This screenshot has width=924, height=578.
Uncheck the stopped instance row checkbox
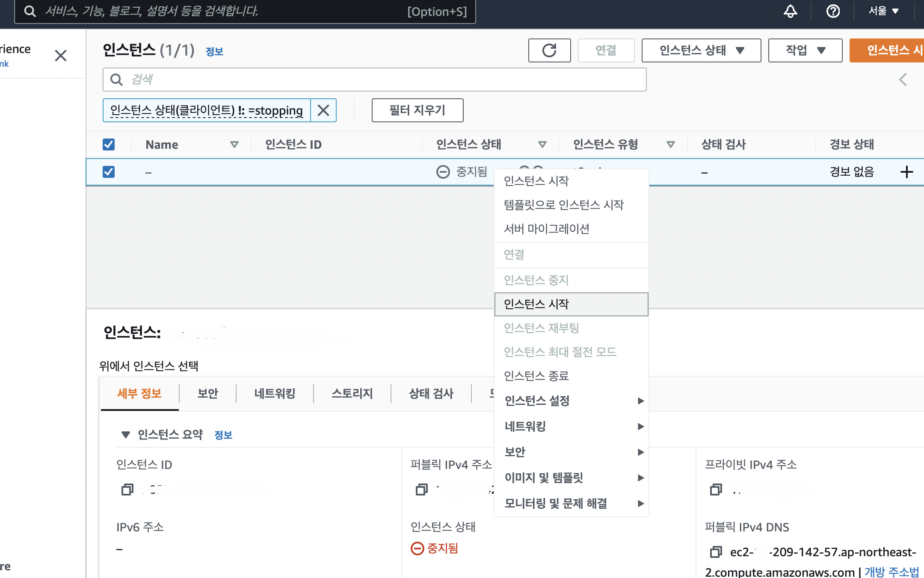pos(109,172)
